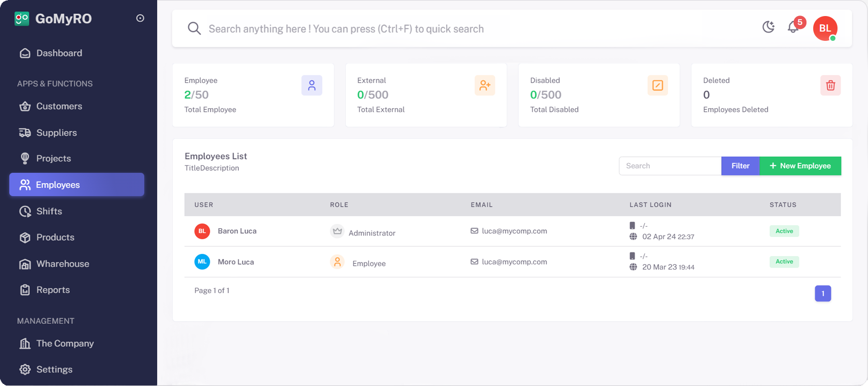
Task: Click the Employee card person icon
Action: [312, 85]
